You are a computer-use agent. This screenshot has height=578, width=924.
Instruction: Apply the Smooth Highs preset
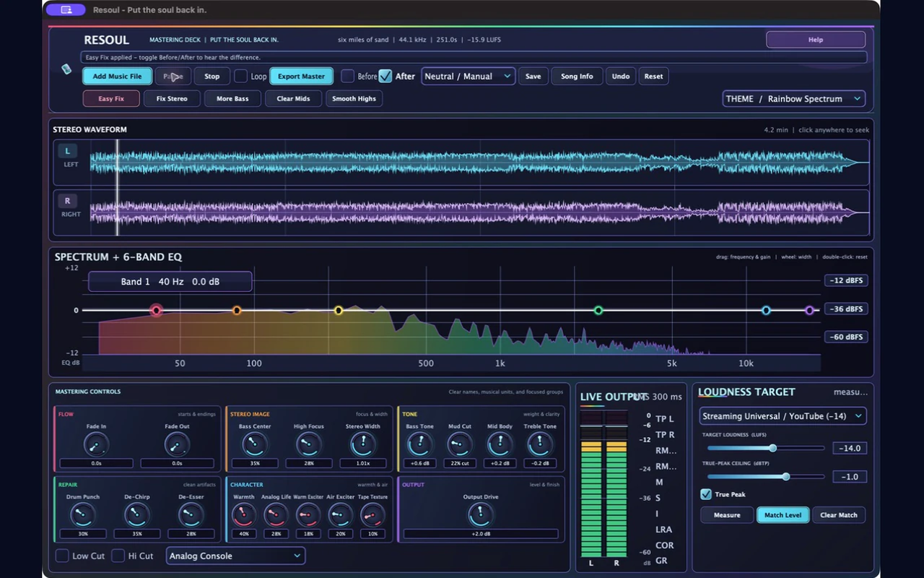pos(354,99)
